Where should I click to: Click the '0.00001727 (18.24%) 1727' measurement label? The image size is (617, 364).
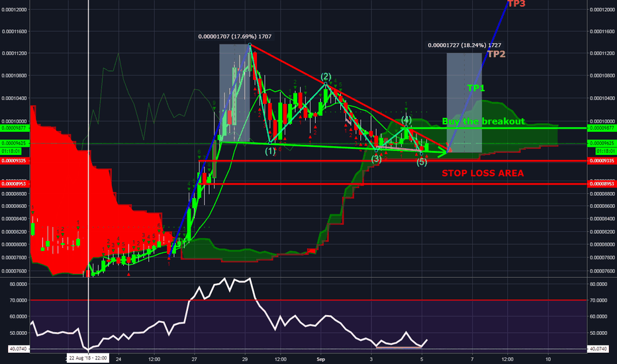464,45
